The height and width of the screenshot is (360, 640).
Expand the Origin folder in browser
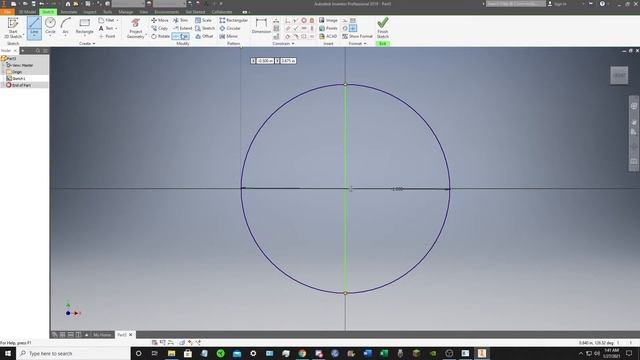pos(3,72)
